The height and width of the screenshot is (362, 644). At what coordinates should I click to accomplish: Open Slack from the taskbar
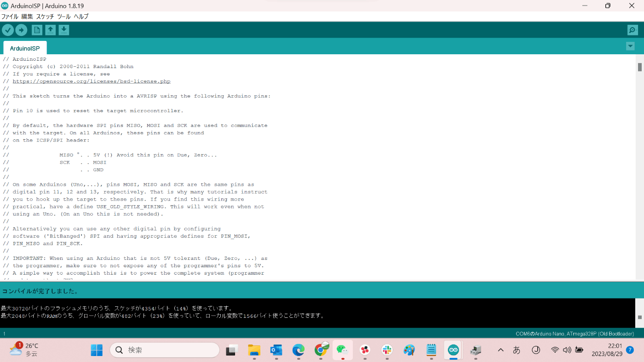click(387, 350)
